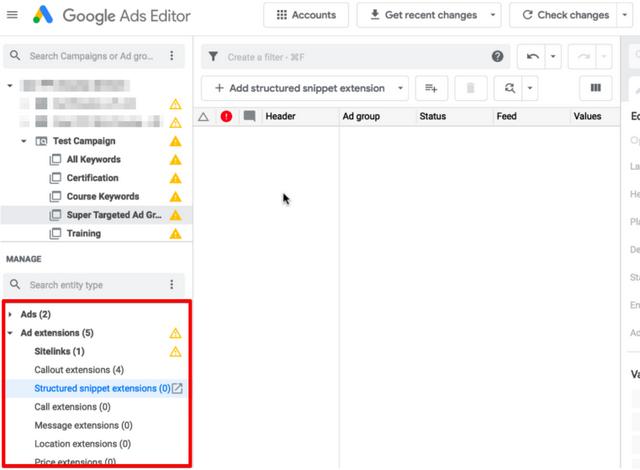
Task: Click warning icon beside Ad extensions (5)
Action: [176, 333]
